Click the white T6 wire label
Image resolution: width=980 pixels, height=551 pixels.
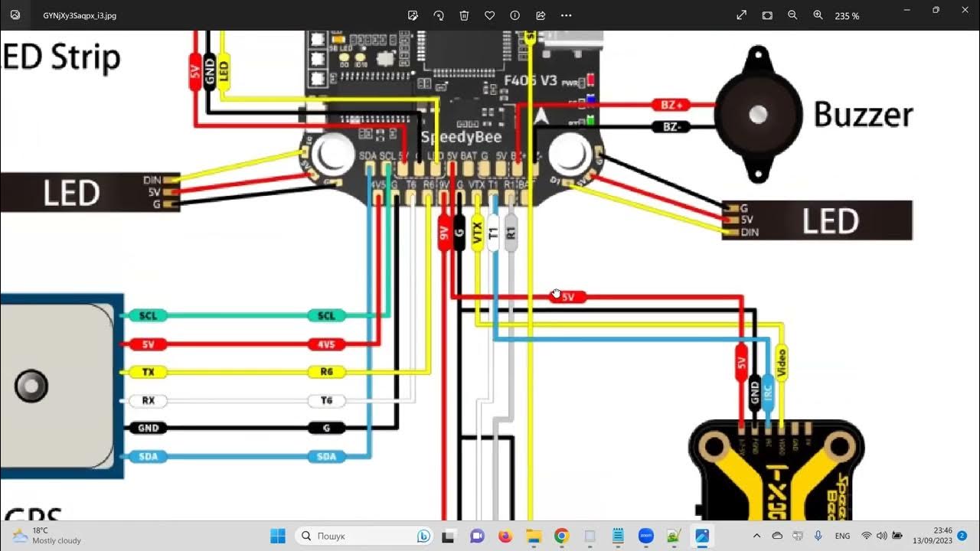click(x=327, y=400)
